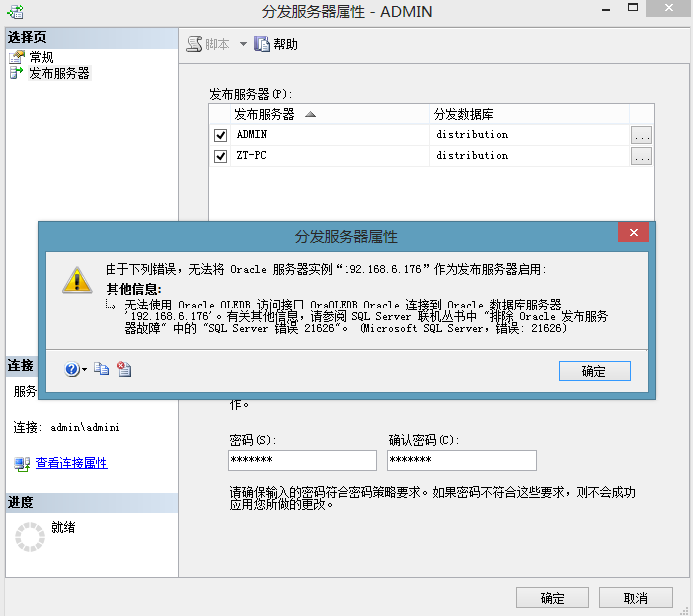
Task: Open help icon in error dialog
Action: click(71, 369)
